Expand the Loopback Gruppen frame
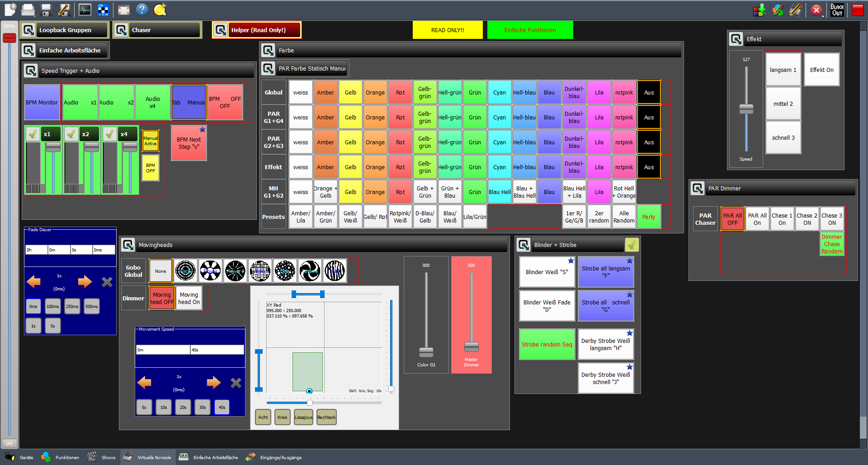Viewport: 868px width, 465px height. [29, 30]
